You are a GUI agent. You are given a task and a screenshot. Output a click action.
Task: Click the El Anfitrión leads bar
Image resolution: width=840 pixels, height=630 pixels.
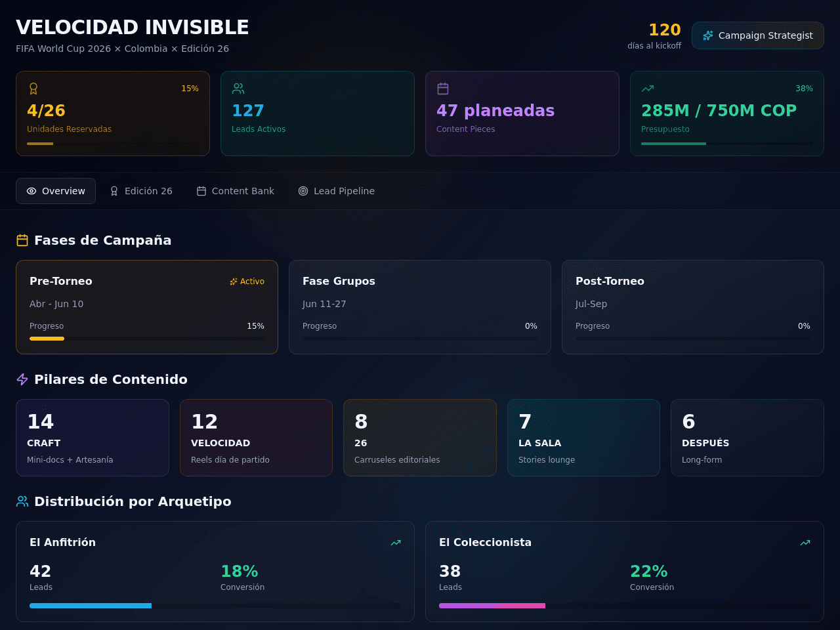coord(215,606)
